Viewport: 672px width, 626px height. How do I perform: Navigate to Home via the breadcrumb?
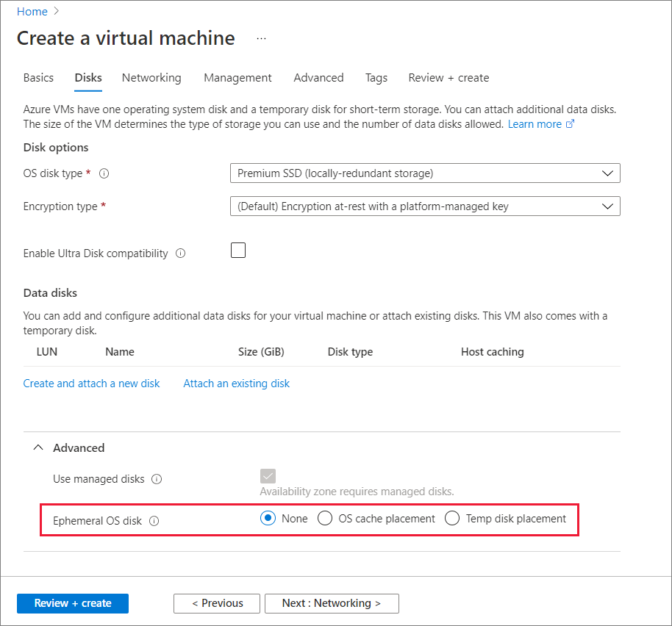[x=30, y=11]
